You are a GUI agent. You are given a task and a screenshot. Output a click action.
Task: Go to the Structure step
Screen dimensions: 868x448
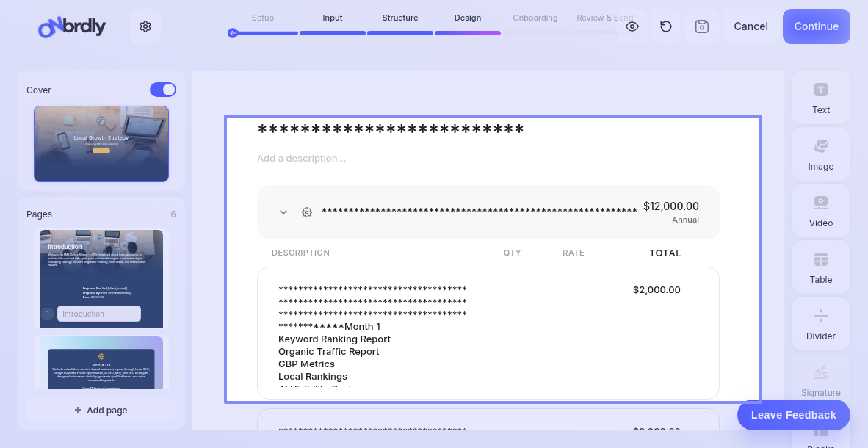[399, 18]
